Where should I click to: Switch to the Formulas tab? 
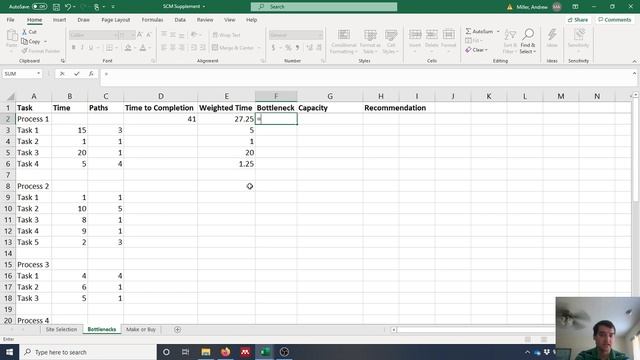click(x=152, y=20)
